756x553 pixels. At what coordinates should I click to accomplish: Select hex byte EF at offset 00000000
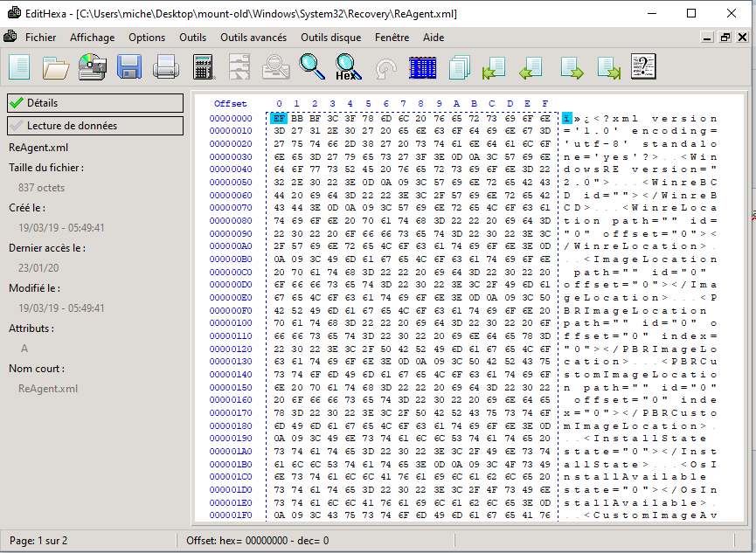point(279,118)
